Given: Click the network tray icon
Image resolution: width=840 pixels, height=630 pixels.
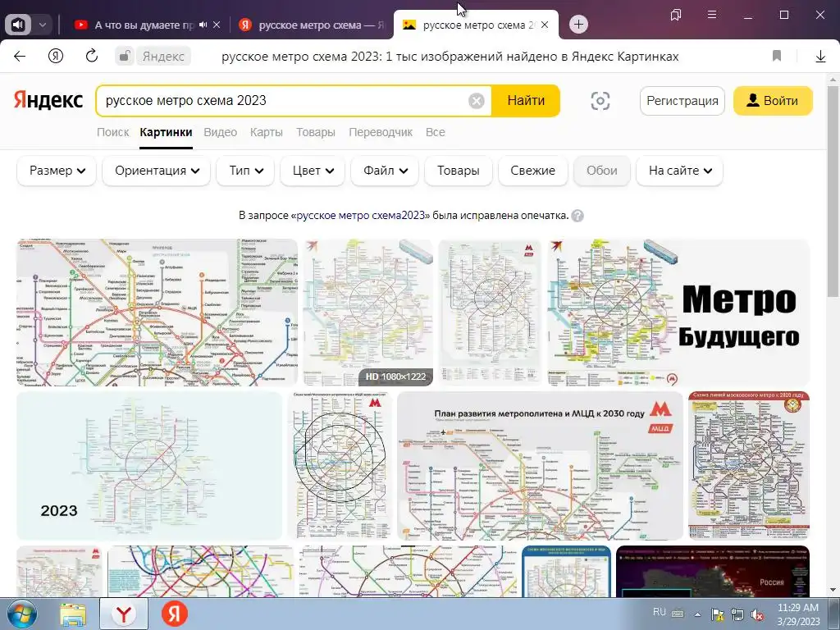Looking at the screenshot, I should [x=737, y=614].
